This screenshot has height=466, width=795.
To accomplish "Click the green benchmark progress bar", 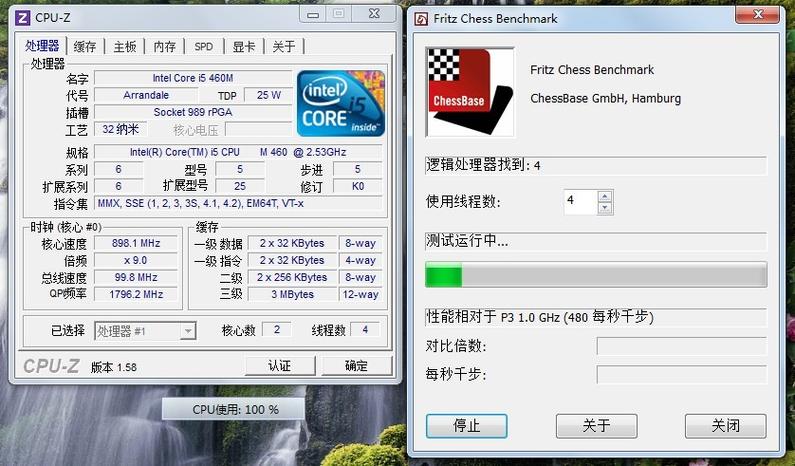I will tap(596, 275).
